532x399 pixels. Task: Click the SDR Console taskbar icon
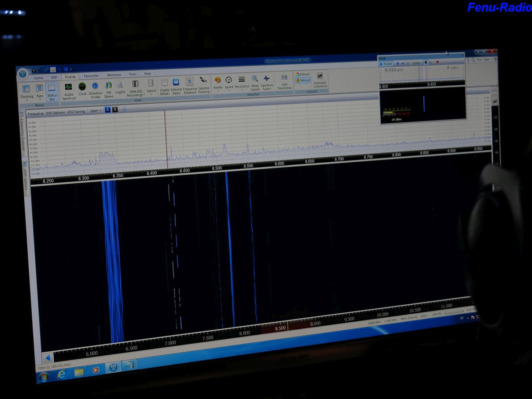(113, 367)
